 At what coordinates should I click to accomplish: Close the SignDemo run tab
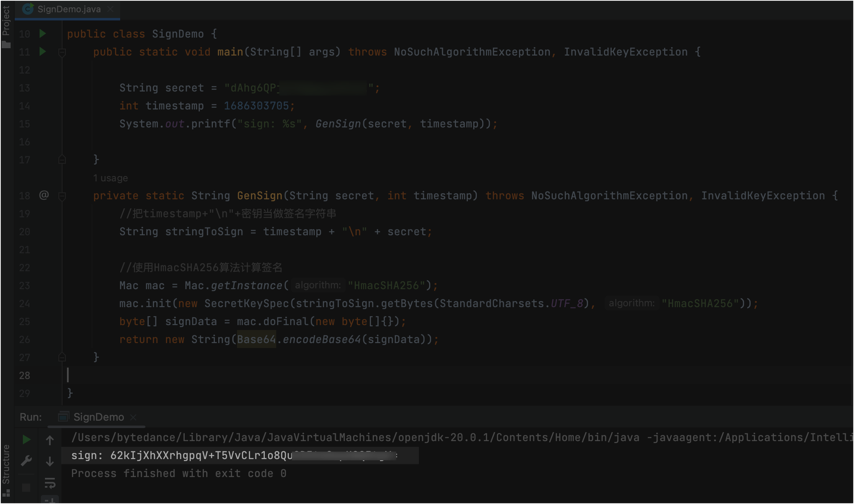pyautogui.click(x=134, y=417)
